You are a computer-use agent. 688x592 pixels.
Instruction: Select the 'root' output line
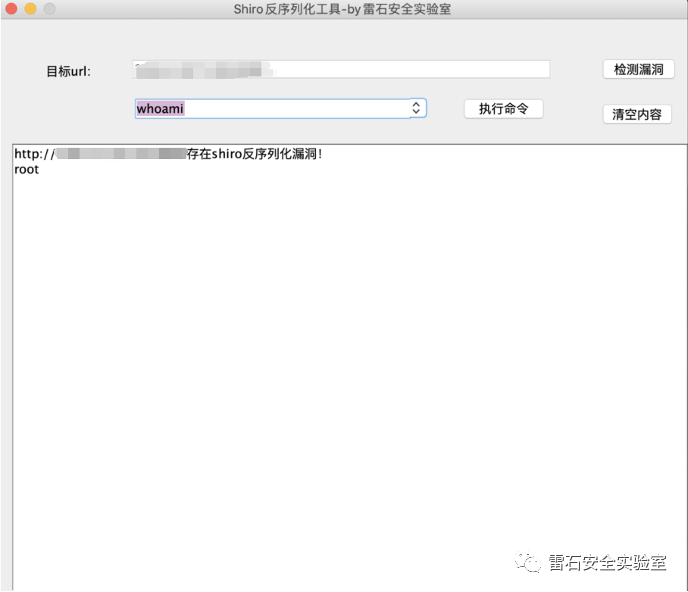pyautogui.click(x=26, y=169)
